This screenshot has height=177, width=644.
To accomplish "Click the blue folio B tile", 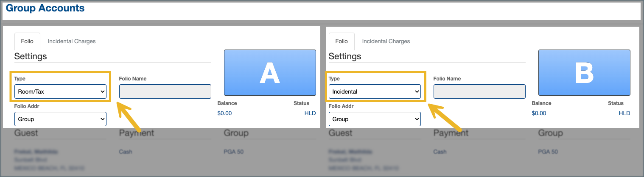I will [x=584, y=73].
